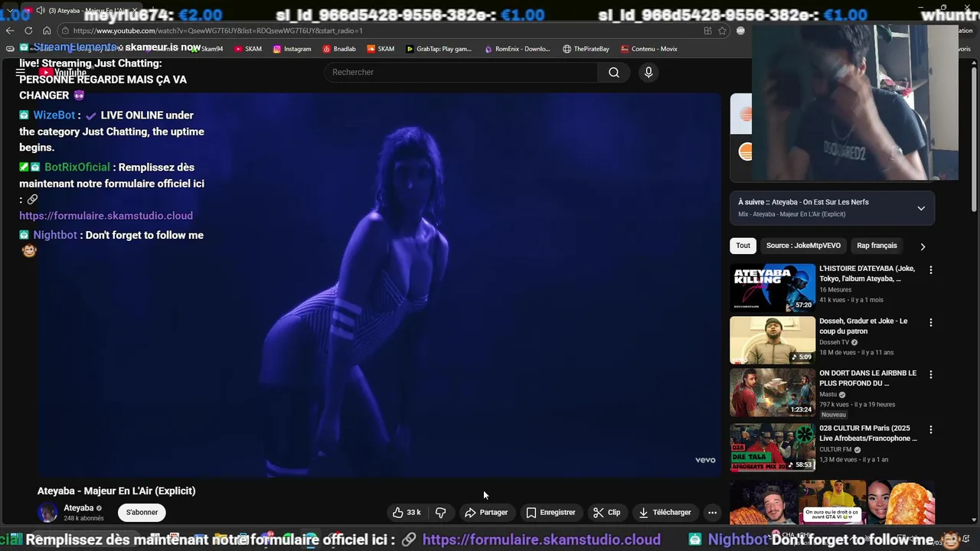Click the Rechercher search input field
This screenshot has width=980, height=551.
click(x=461, y=72)
